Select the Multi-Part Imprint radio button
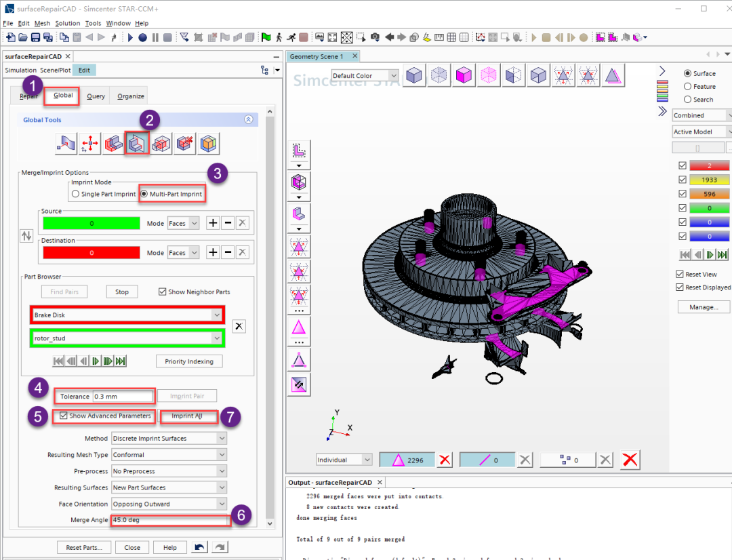This screenshot has width=732, height=560. [x=144, y=194]
